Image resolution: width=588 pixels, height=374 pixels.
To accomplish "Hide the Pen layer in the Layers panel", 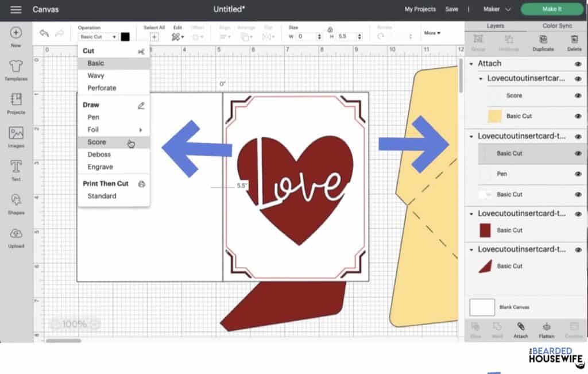I will [x=578, y=173].
